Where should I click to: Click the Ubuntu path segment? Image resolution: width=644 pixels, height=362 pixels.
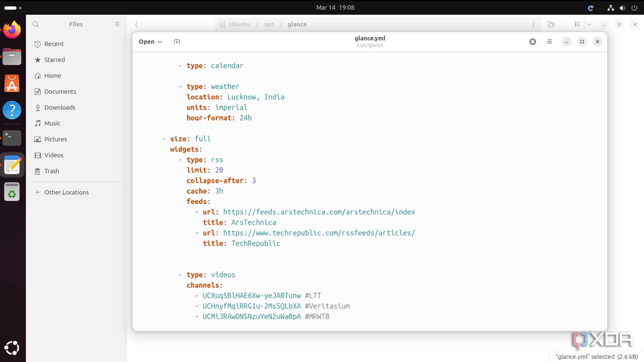point(235,24)
